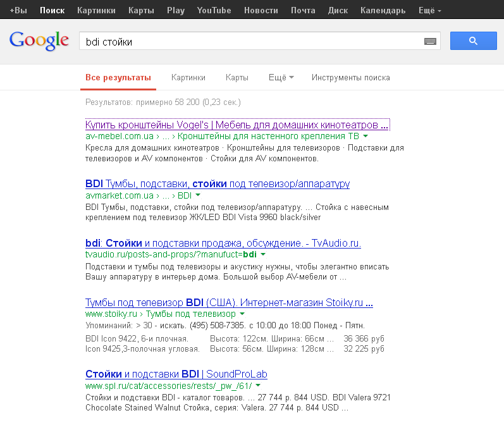This screenshot has width=504, height=425.
Task: Click the 'Упоминаний: > 30 - искать' snippet line
Action: pos(225,325)
